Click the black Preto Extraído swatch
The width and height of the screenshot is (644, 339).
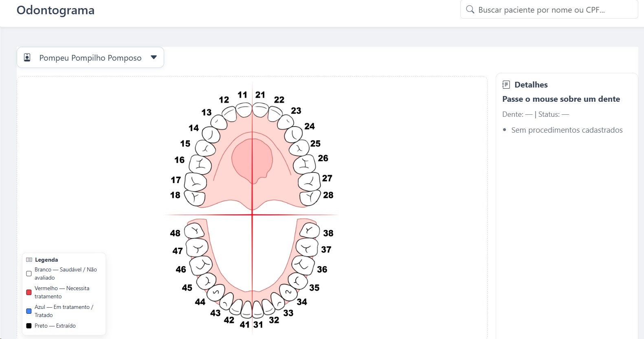[29, 326]
